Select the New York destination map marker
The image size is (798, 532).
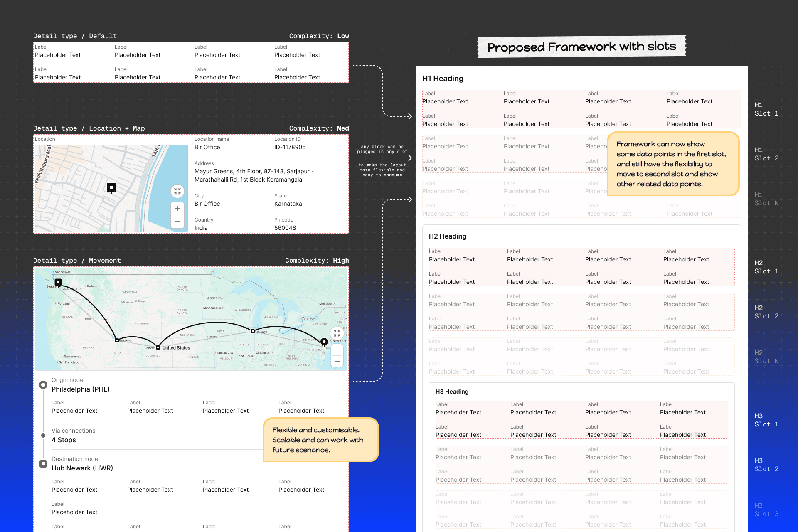tap(324, 342)
